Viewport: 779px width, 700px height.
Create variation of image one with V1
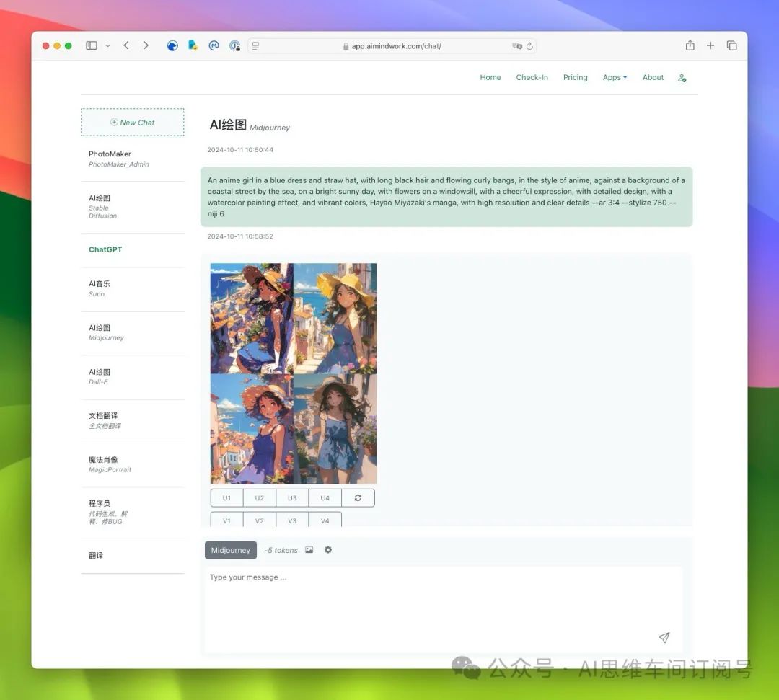pos(226,519)
